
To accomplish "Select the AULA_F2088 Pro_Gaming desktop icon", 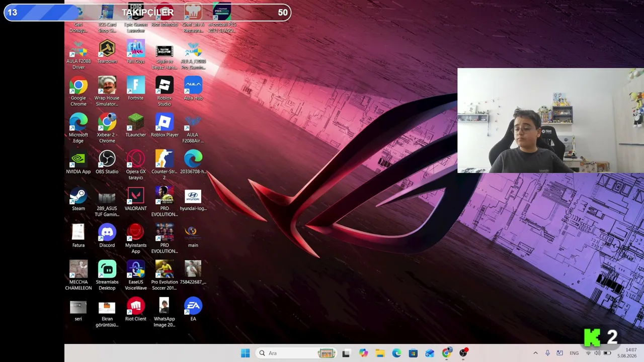I will pyautogui.click(x=193, y=55).
